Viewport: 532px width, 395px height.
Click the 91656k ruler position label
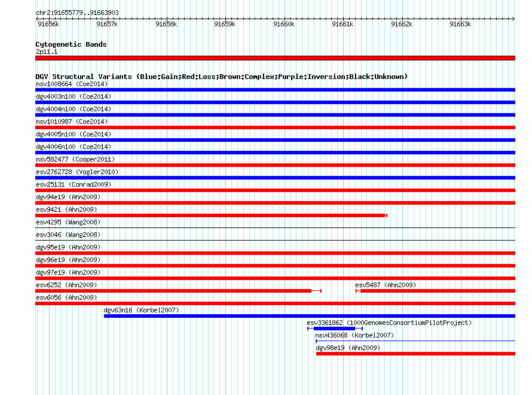point(48,24)
